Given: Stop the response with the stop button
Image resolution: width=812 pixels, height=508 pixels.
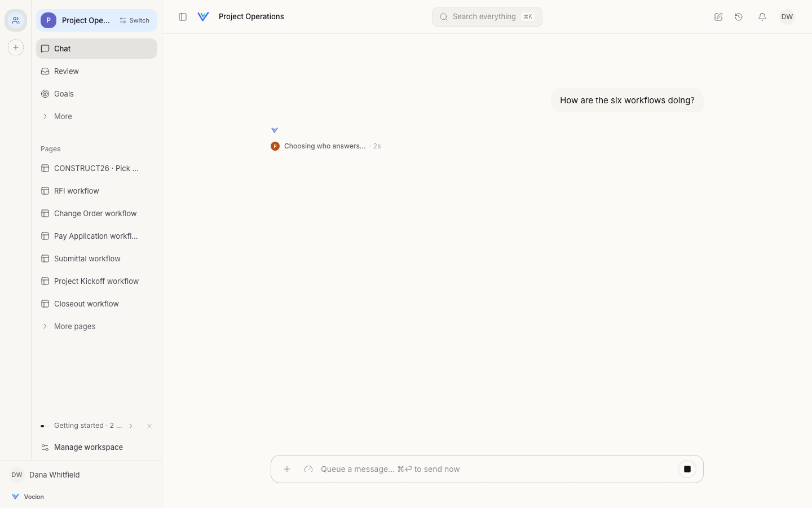Looking at the screenshot, I should 687,469.
